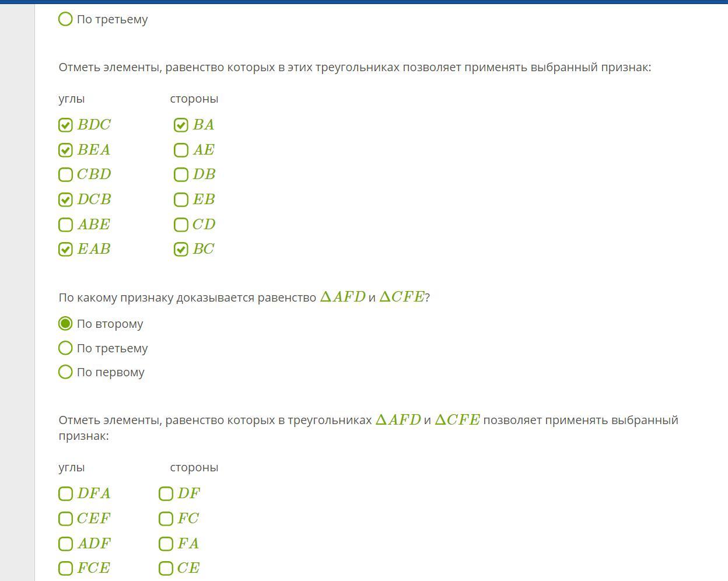Uncheck the DCB angle checkbox

pyautogui.click(x=66, y=199)
